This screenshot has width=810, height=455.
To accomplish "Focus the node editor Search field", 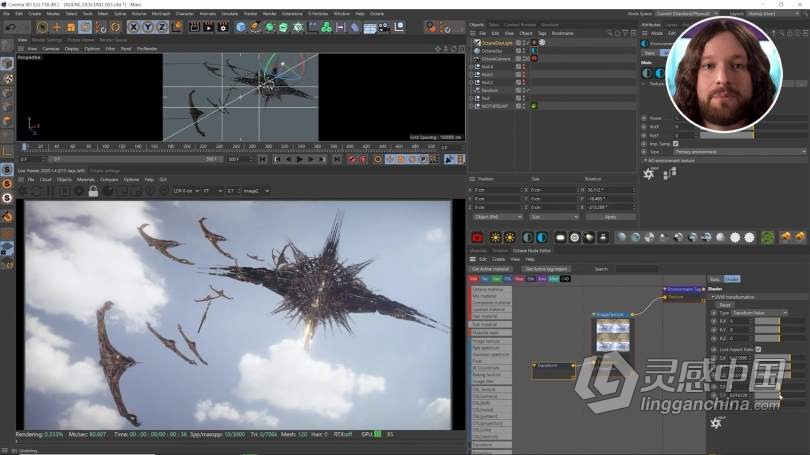I will click(636, 269).
